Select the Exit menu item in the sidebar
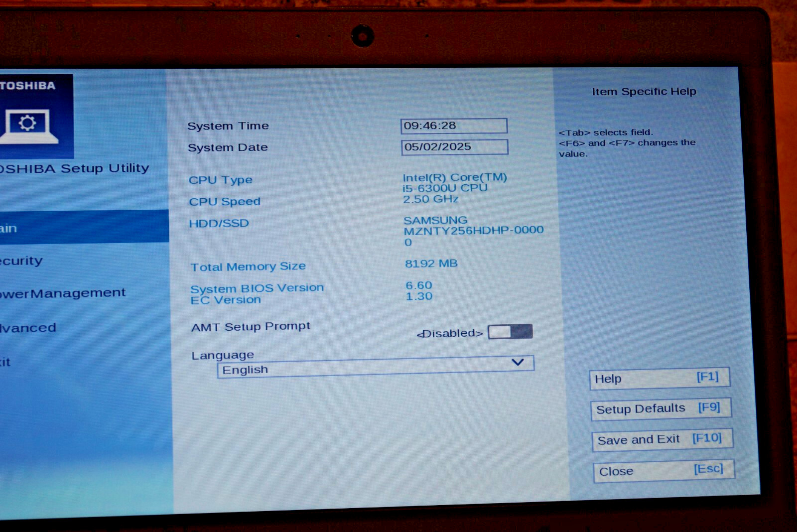The image size is (797, 532). pos(5,362)
